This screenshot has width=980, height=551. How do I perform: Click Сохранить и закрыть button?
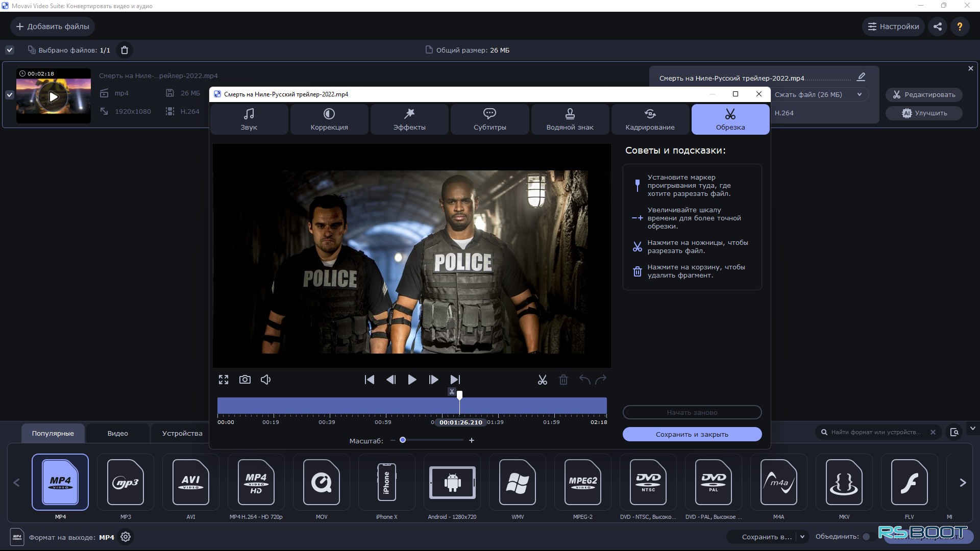coord(692,434)
